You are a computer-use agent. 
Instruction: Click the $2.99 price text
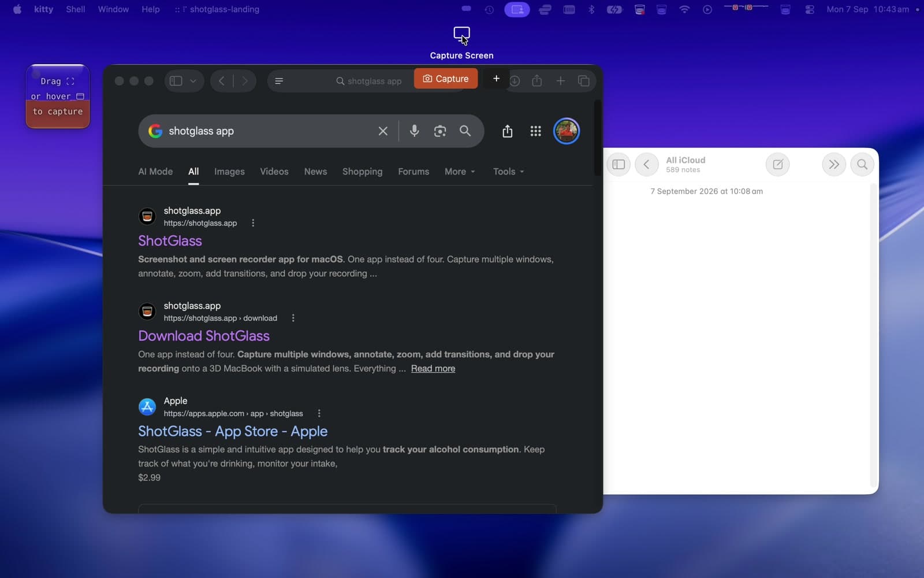tap(149, 477)
